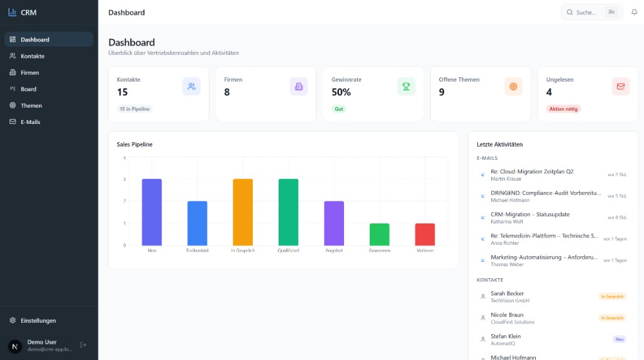Open E-Mails from the sidebar

[30, 121]
